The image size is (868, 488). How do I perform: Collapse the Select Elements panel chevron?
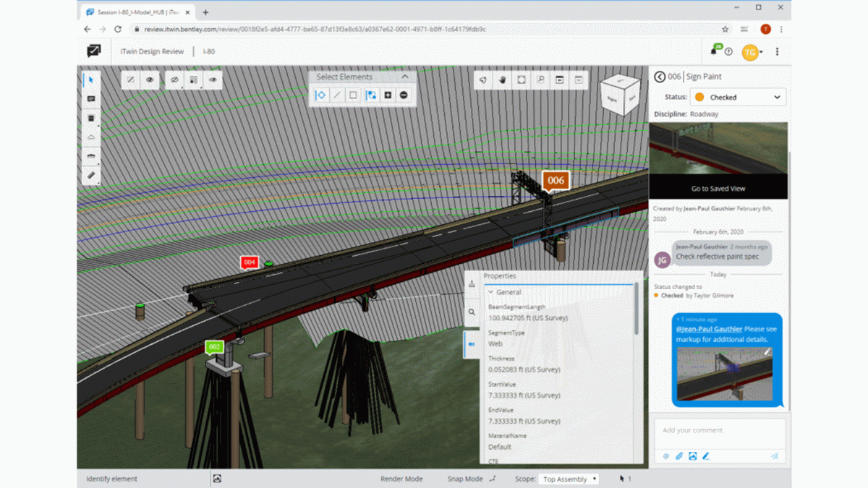pyautogui.click(x=405, y=77)
